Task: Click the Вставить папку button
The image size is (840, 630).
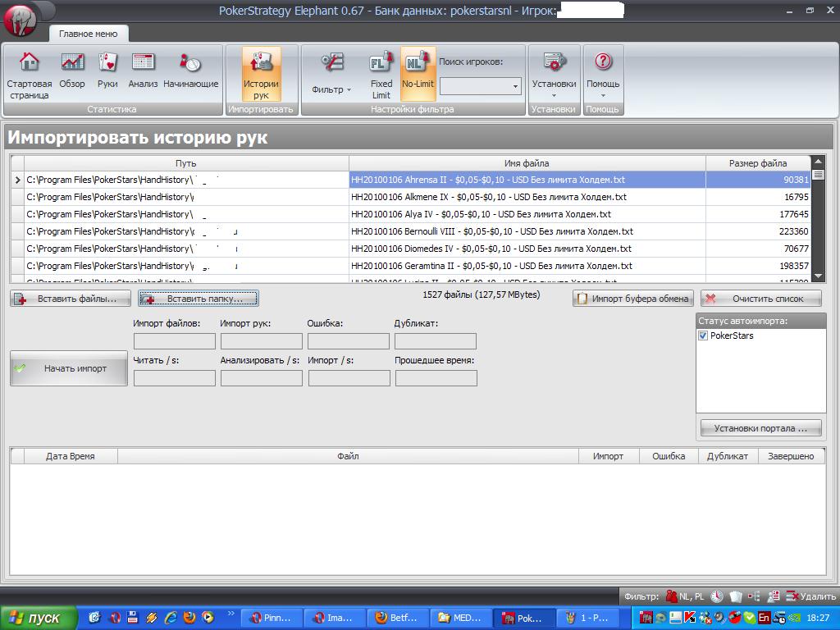Action: pyautogui.click(x=199, y=299)
